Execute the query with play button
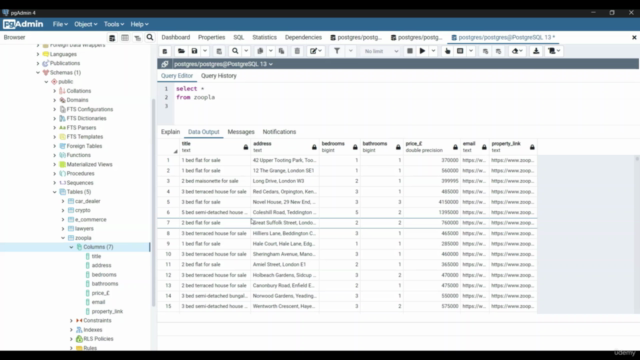The height and width of the screenshot is (360, 640). (x=422, y=51)
